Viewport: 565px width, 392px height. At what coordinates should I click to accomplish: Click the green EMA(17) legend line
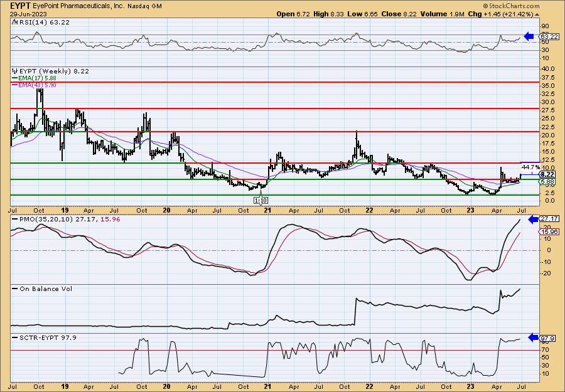(x=14, y=78)
